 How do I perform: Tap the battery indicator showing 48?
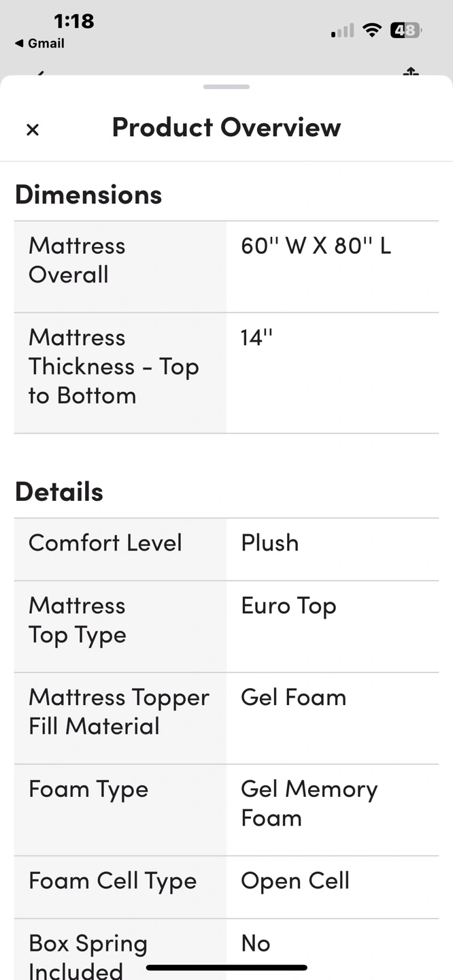click(x=406, y=30)
